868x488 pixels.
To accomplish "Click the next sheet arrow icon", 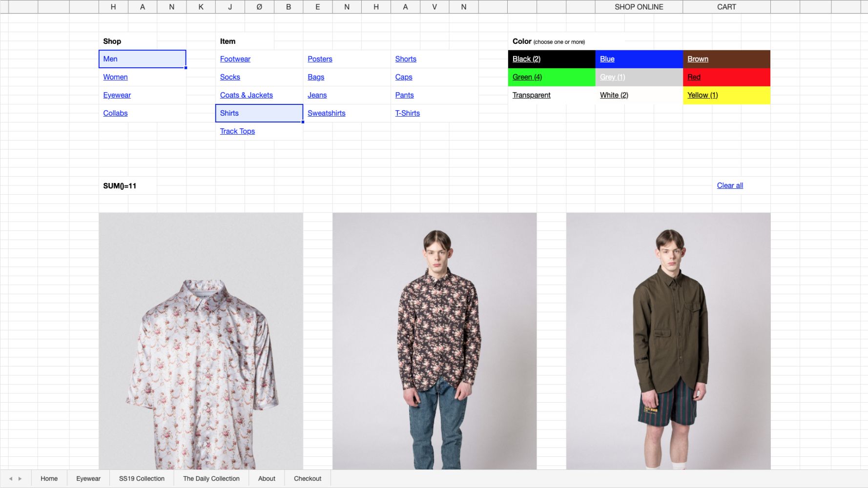I will pyautogui.click(x=20, y=479).
